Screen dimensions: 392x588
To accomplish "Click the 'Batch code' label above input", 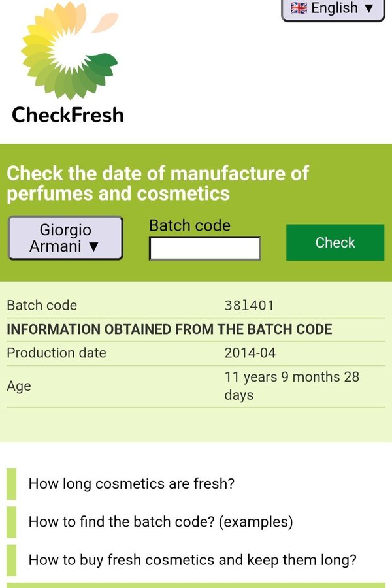I will click(189, 225).
